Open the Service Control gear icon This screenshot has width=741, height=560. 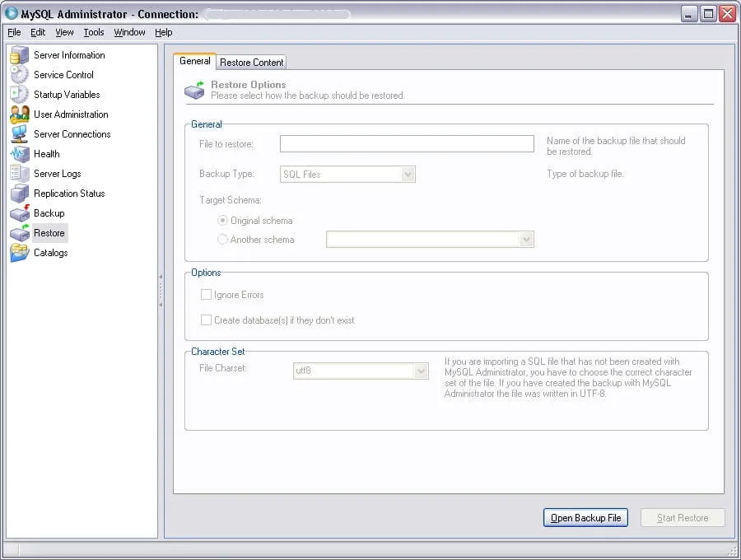[19, 75]
